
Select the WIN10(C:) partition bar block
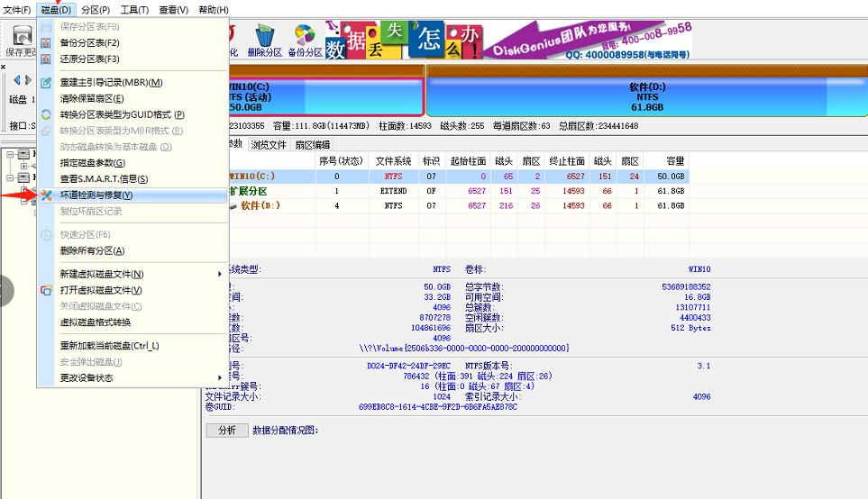325,96
